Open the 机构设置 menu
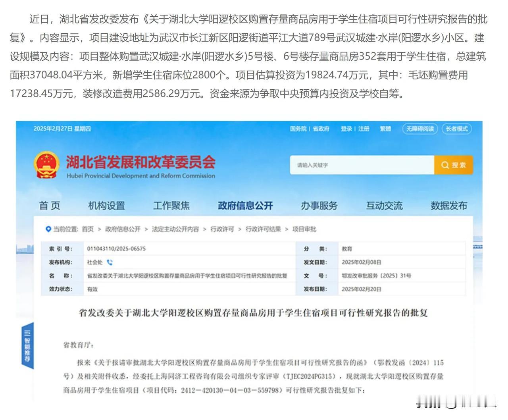 tap(107, 206)
